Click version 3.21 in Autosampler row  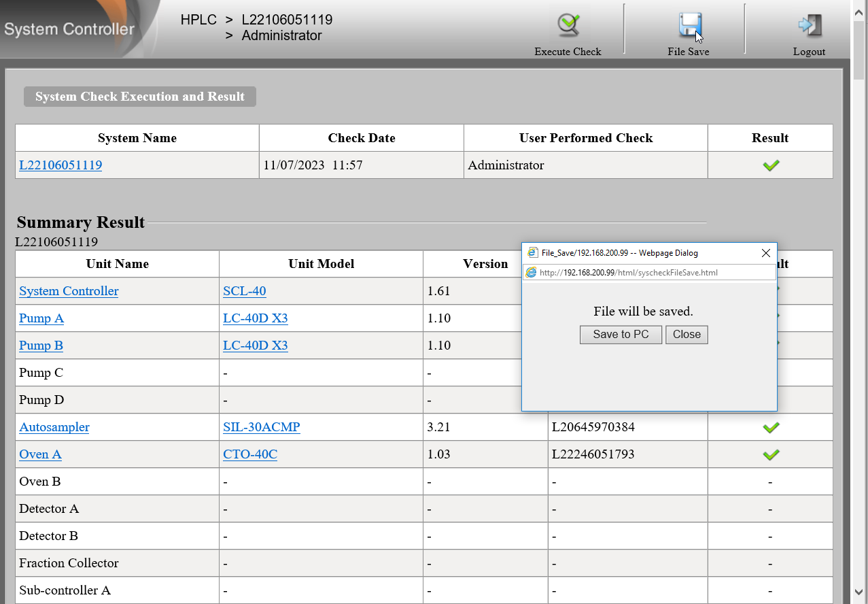(439, 427)
